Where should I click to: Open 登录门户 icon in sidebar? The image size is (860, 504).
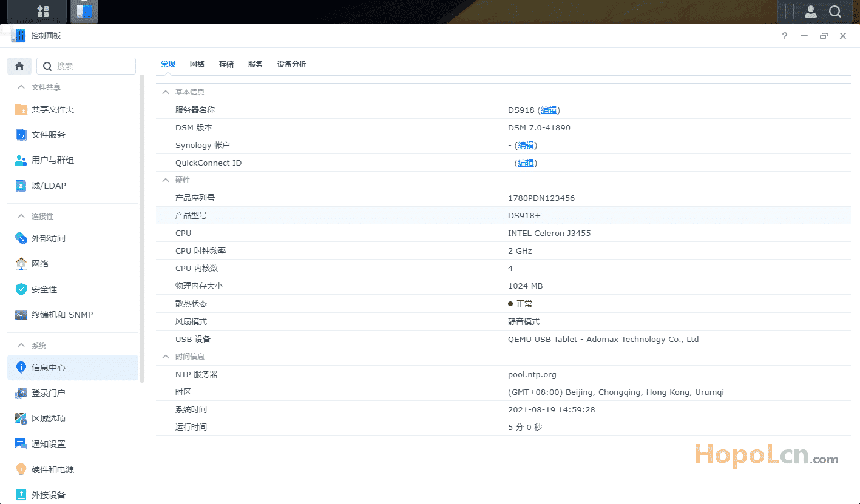click(x=21, y=393)
